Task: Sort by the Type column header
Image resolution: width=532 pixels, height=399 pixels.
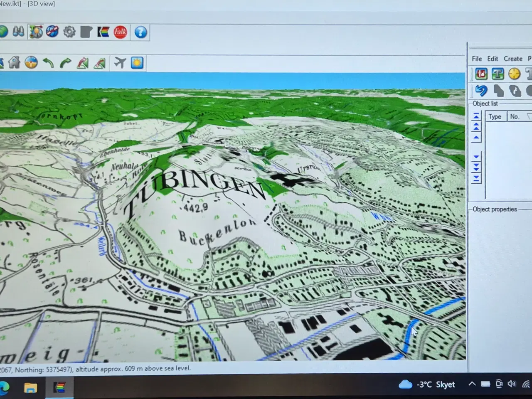Action: click(x=495, y=117)
